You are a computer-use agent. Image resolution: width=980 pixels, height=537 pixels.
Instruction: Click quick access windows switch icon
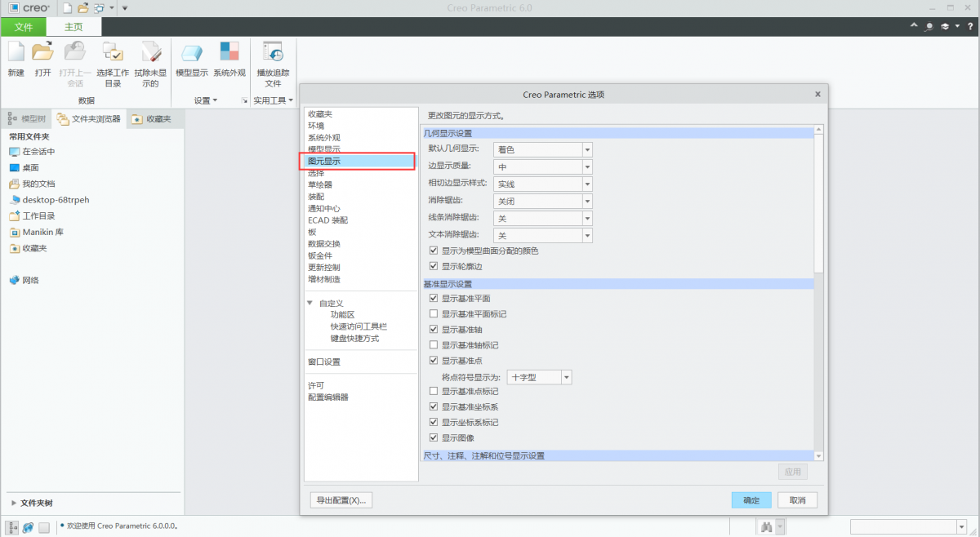pyautogui.click(x=99, y=7)
